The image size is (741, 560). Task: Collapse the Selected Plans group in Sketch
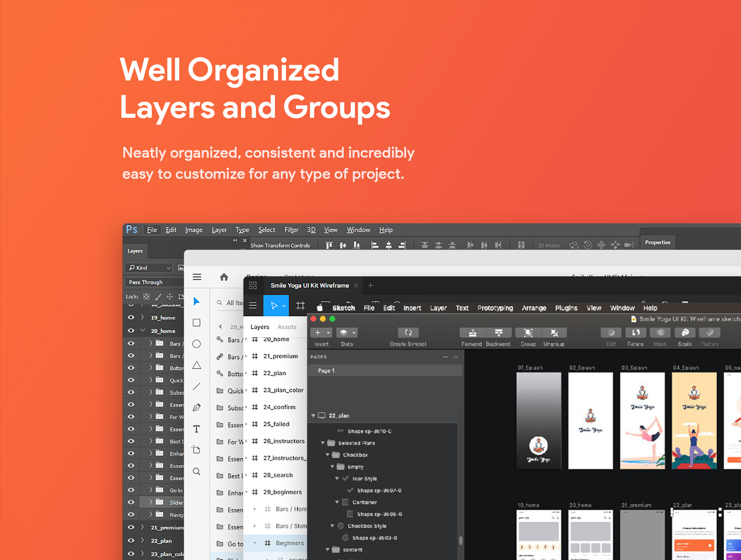coord(323,443)
